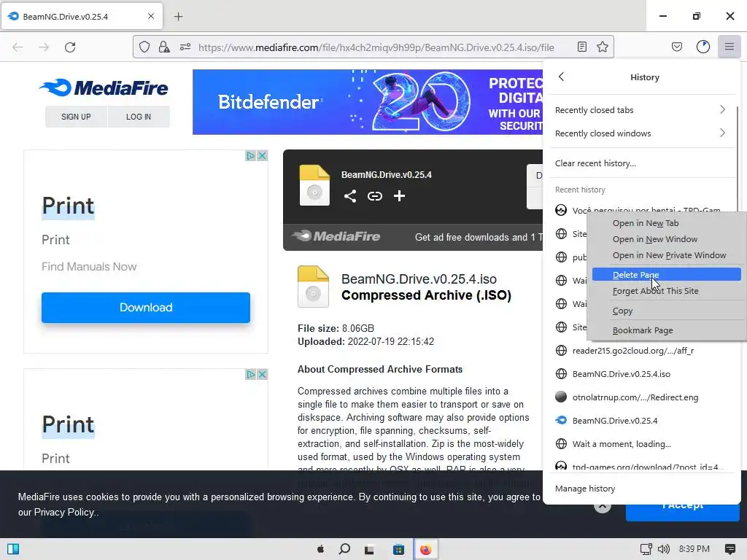Open network status icon in system tray

[646, 549]
